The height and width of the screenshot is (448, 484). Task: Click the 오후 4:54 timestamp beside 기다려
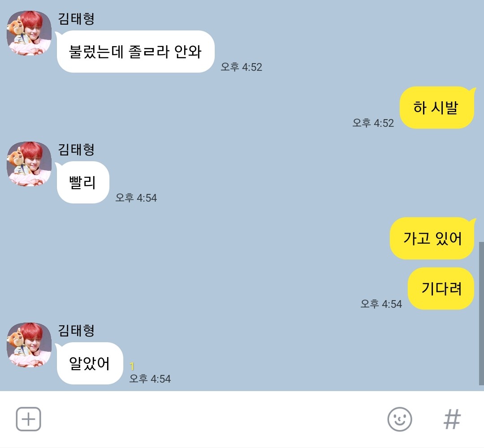tap(381, 304)
